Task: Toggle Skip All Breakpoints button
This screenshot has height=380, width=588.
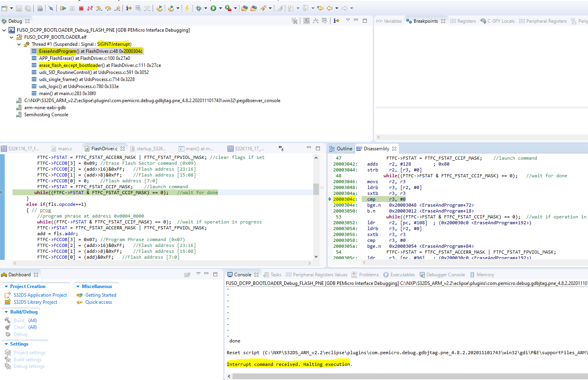Action: click(51, 8)
